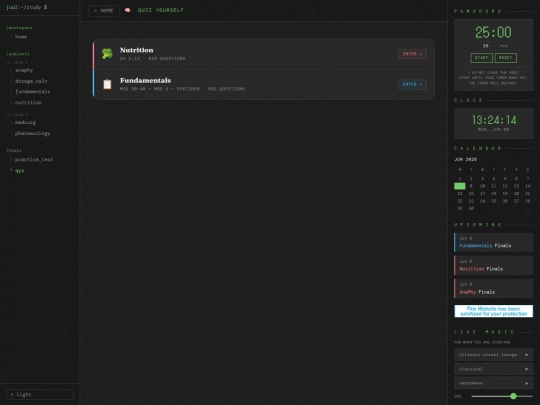The height and width of the screenshot is (405, 540).
Task: Play the illinois street lounge station
Action: click(x=494, y=355)
